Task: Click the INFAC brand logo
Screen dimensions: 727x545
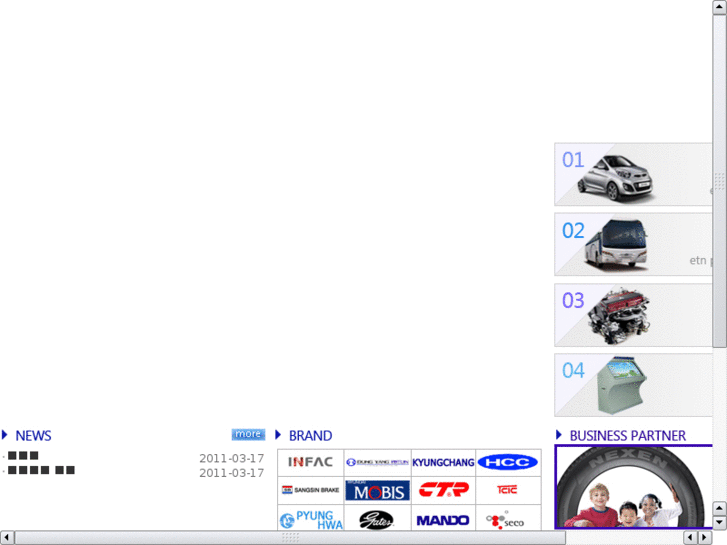Action: pos(310,462)
